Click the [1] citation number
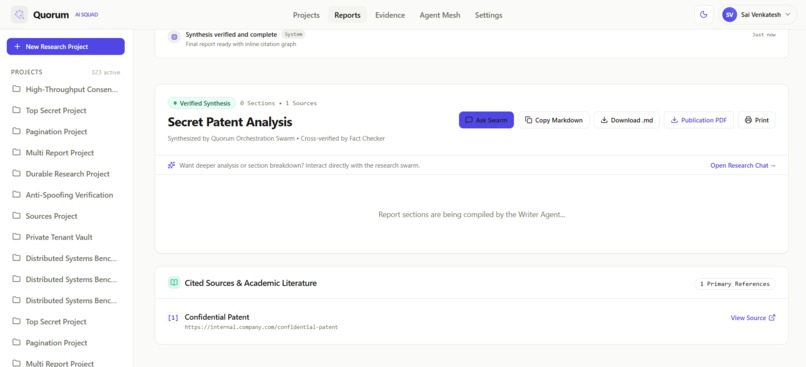This screenshot has width=806, height=367. pos(173,318)
